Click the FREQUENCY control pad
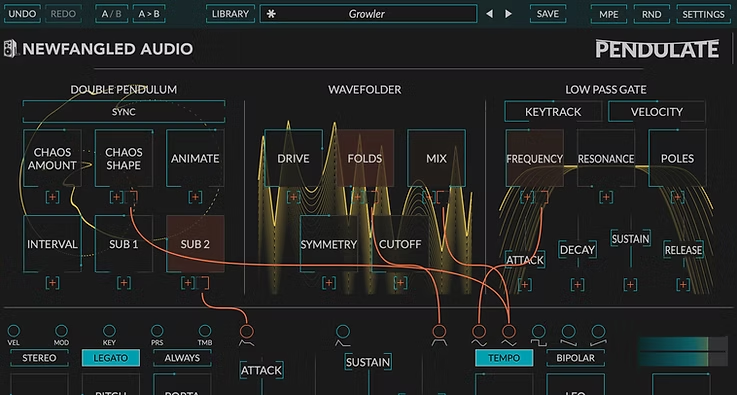The width and height of the screenshot is (737, 395). [x=534, y=158]
